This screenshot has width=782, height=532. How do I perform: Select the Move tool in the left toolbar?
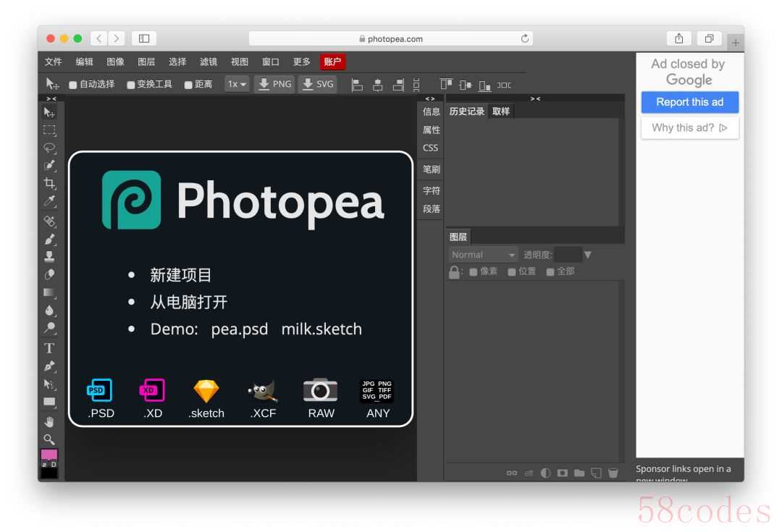[49, 113]
